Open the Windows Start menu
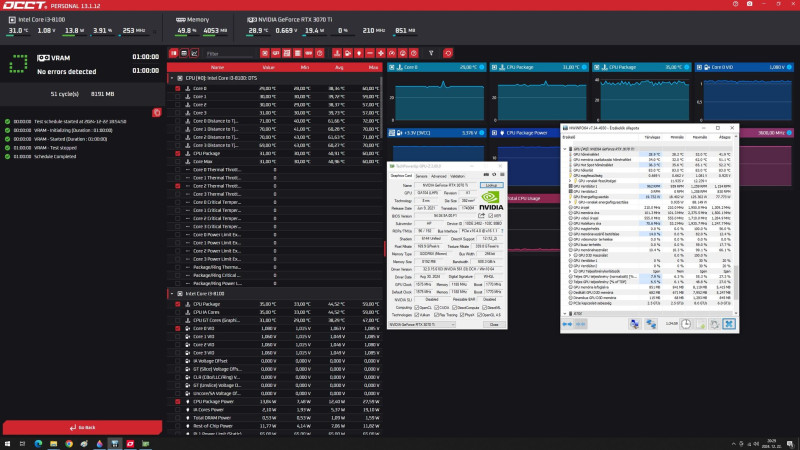 7,444
